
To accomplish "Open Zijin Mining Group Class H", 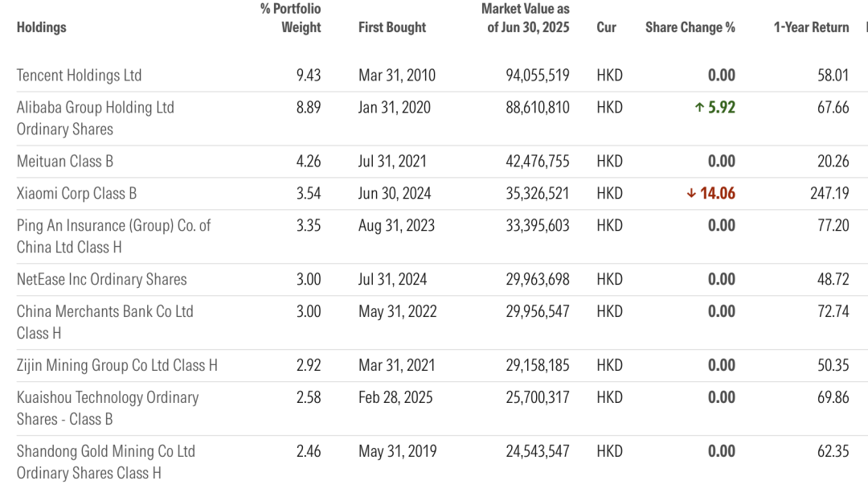I will coord(117,366).
